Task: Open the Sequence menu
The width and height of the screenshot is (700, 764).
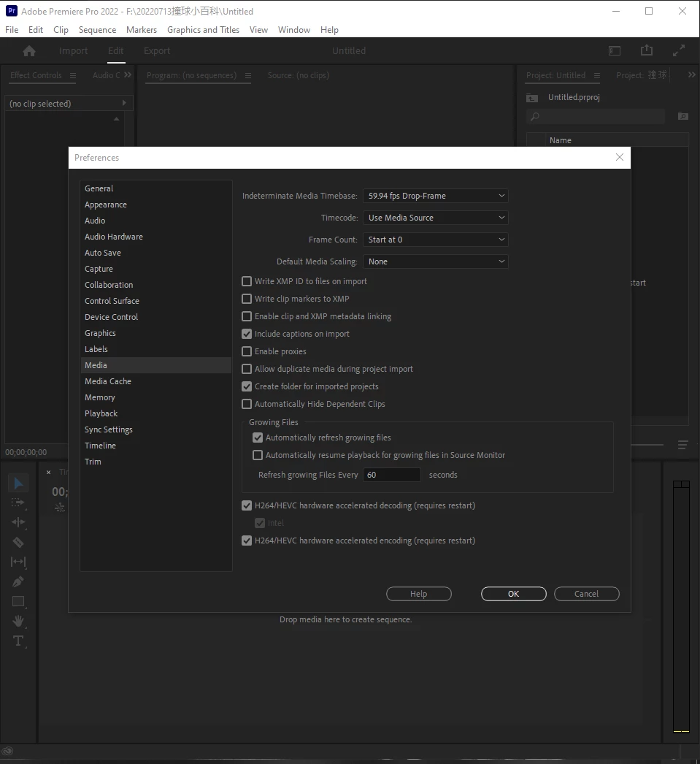Action: pos(97,30)
